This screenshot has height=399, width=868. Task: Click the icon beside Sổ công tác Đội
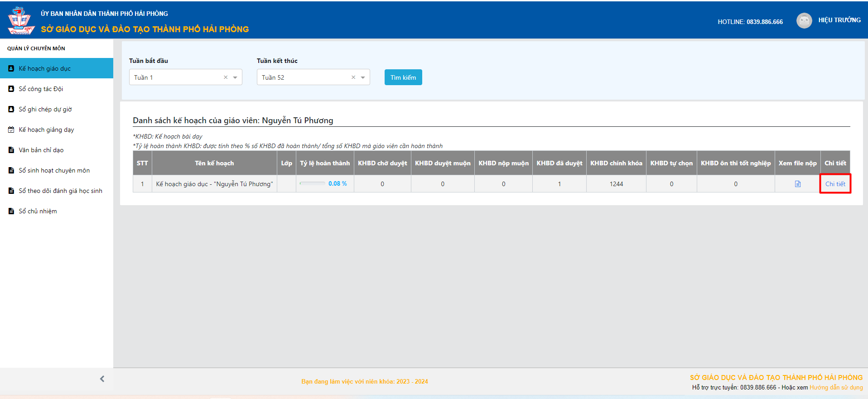pos(11,89)
